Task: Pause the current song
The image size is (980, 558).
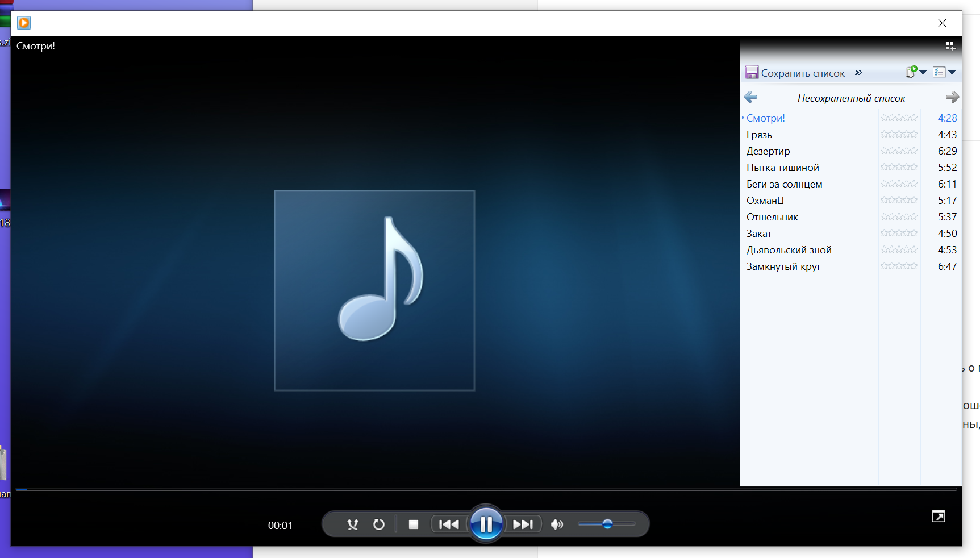Action: (486, 524)
